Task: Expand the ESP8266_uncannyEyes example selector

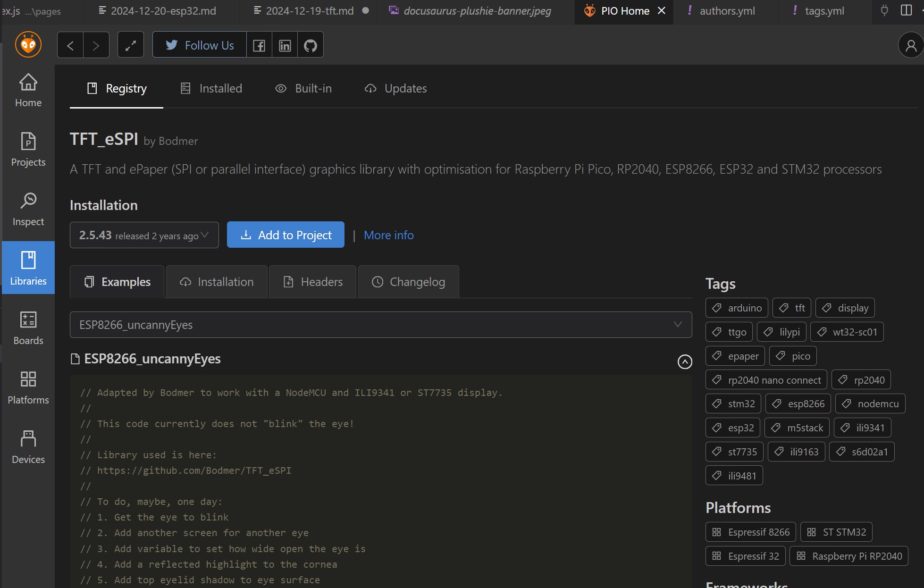Action: [x=380, y=325]
